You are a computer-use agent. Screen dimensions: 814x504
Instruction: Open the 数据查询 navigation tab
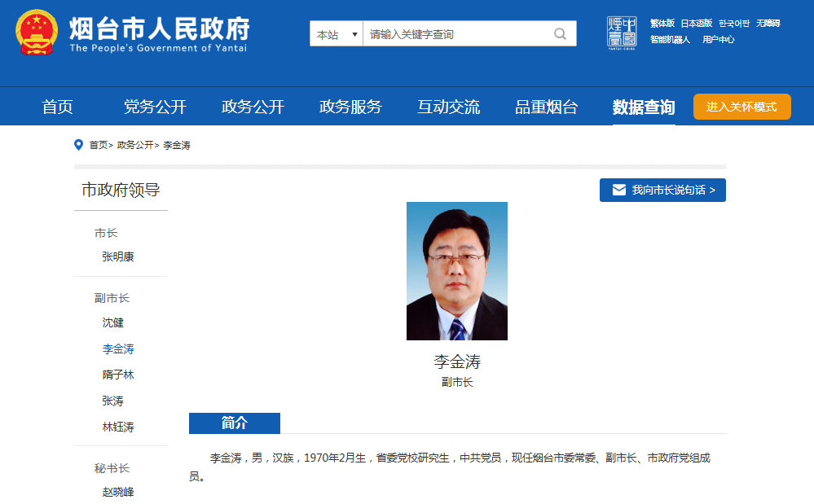tap(644, 107)
